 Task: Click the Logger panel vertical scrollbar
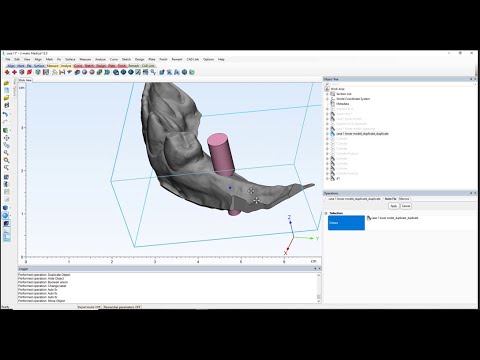pos(319,288)
